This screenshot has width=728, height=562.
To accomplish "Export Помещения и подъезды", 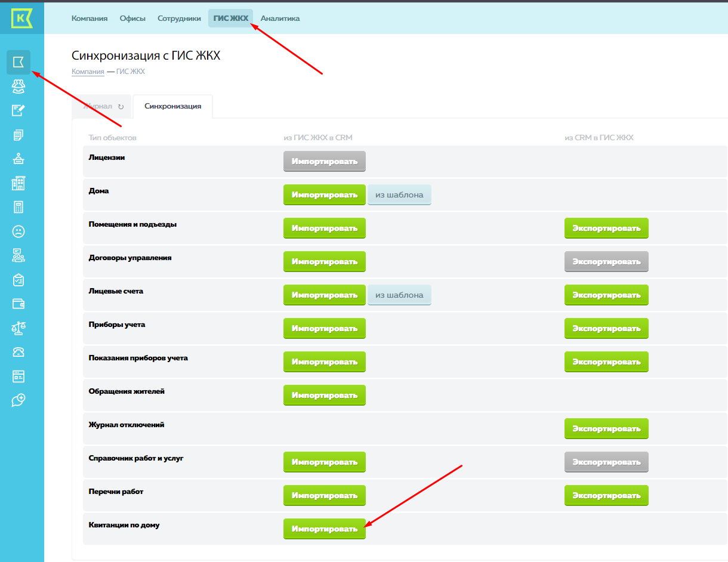I will (606, 228).
